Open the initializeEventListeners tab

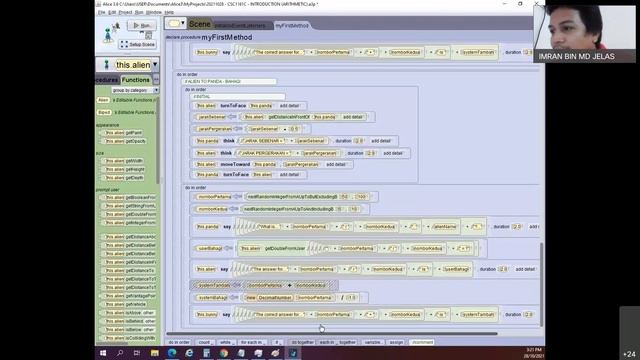tap(240, 26)
